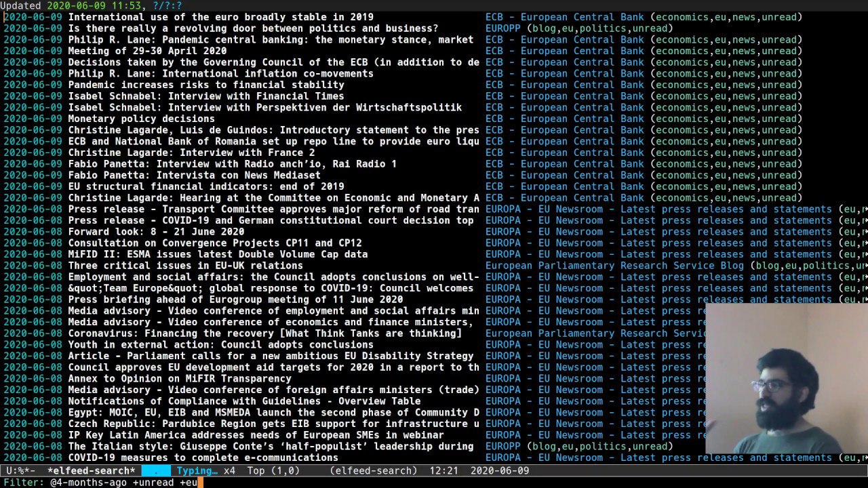Select "Forward look: 8 - 21 June 2020"
This screenshot has width=868, height=488.
[x=156, y=232]
